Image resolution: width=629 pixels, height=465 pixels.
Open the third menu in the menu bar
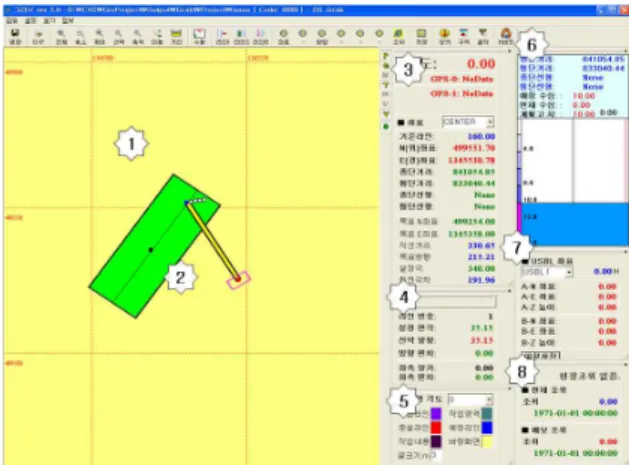(49, 21)
